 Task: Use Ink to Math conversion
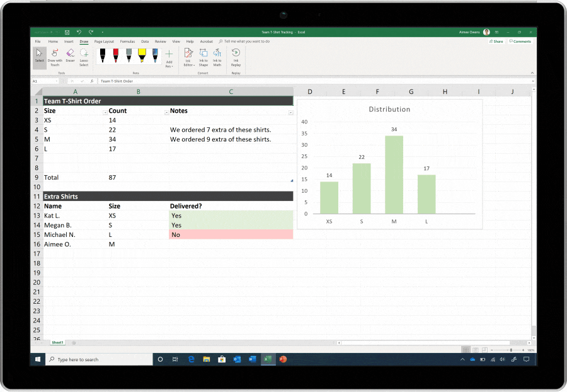point(217,57)
